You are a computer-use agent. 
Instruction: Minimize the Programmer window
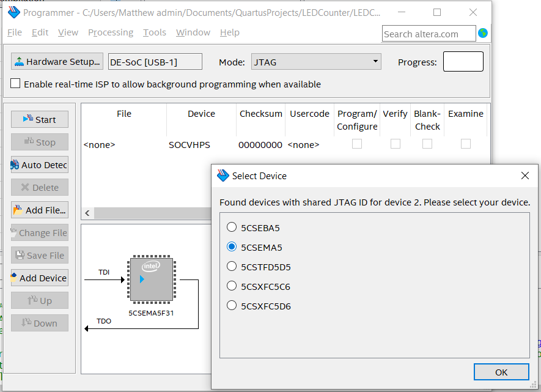[401, 12]
